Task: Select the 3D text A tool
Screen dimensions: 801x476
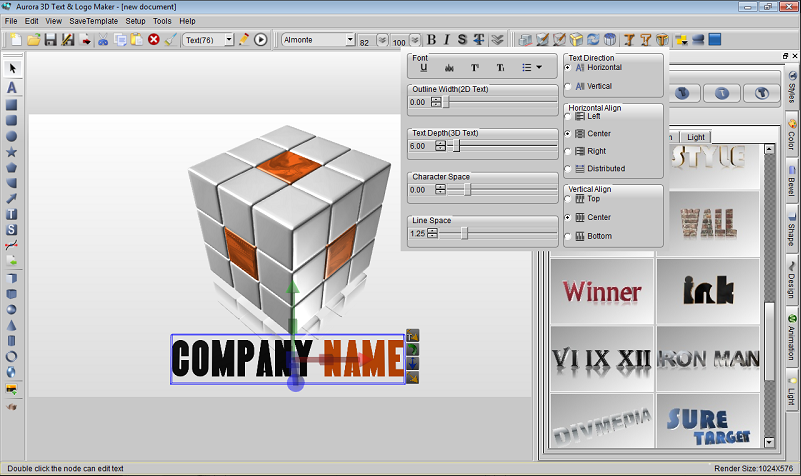Action: pos(12,87)
